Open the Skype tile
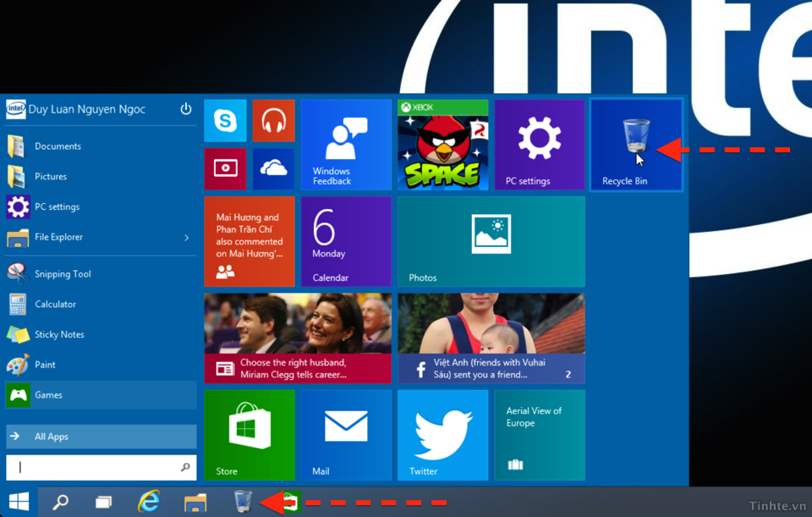 (225, 121)
